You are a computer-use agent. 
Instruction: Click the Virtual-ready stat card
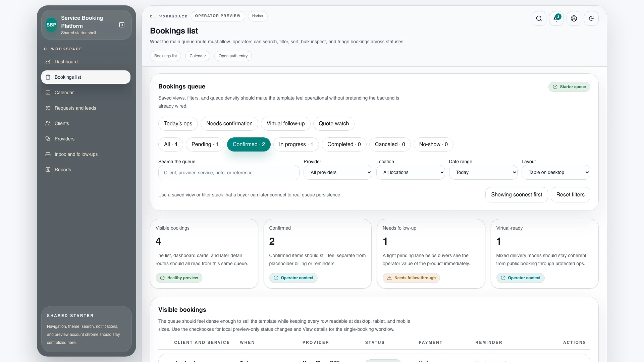545,254
